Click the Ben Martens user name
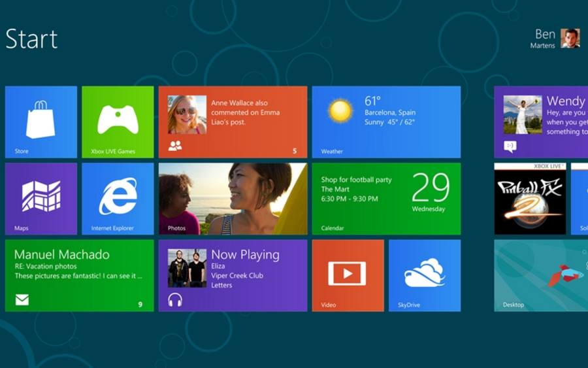The image size is (588, 368). pos(543,39)
